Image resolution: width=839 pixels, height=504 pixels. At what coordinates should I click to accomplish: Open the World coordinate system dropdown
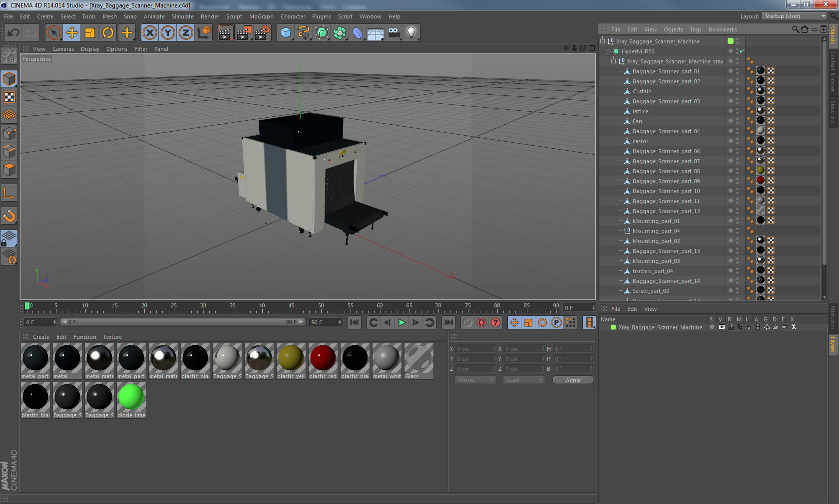(475, 380)
